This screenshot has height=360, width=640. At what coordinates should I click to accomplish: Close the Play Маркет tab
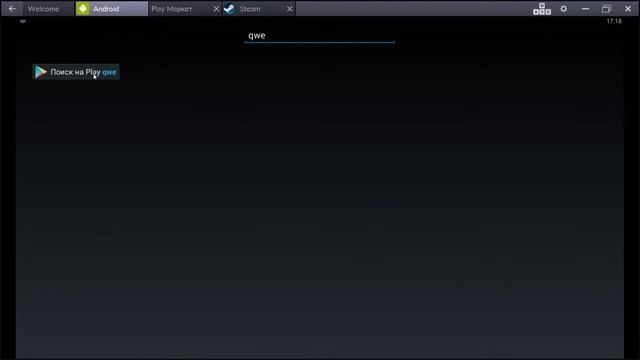tap(216, 9)
